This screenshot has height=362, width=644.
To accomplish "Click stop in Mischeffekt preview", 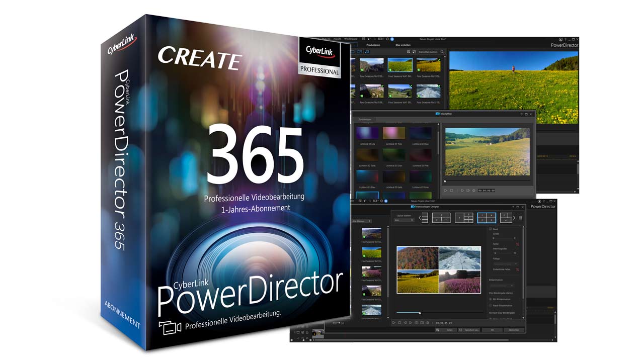I will (451, 191).
